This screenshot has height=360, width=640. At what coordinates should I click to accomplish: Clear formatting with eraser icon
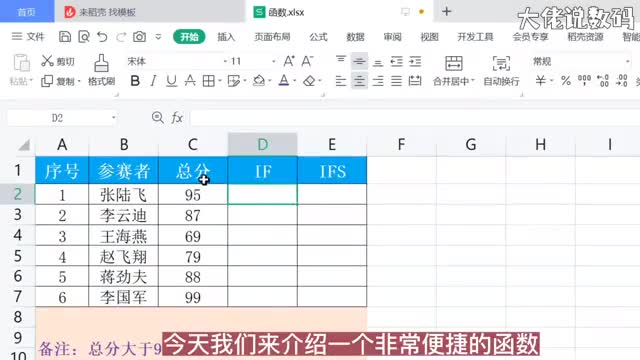pyautogui.click(x=309, y=81)
